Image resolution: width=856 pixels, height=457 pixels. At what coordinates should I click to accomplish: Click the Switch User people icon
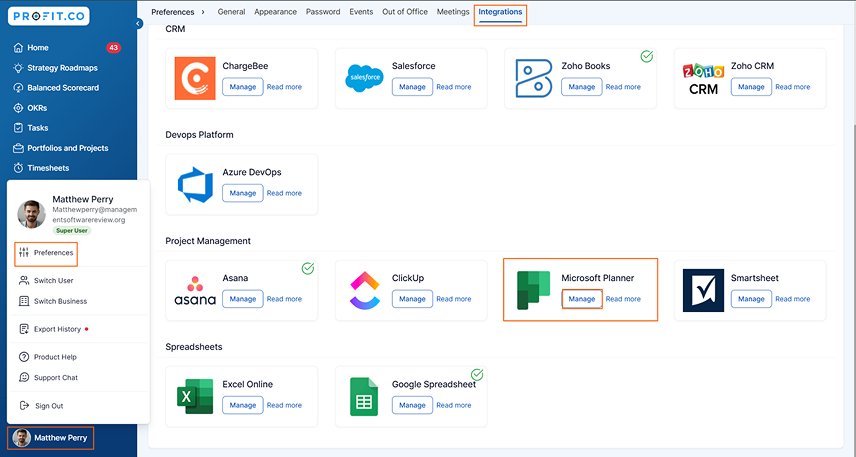(x=23, y=280)
